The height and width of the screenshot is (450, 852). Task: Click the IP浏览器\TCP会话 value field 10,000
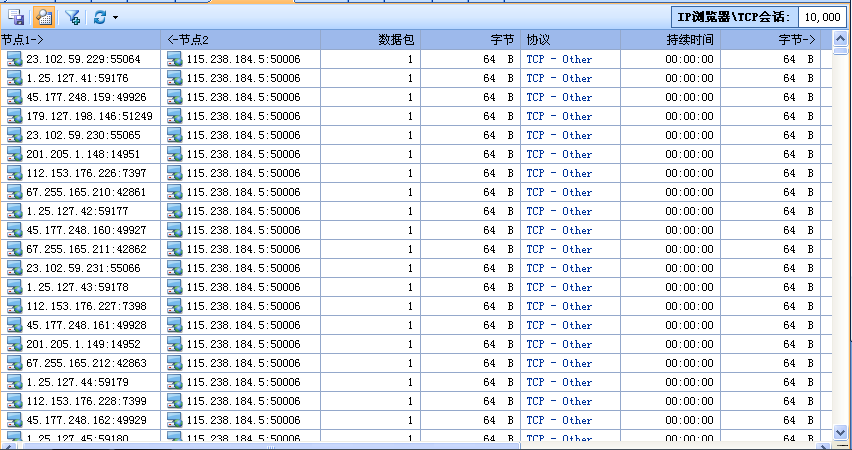point(822,17)
